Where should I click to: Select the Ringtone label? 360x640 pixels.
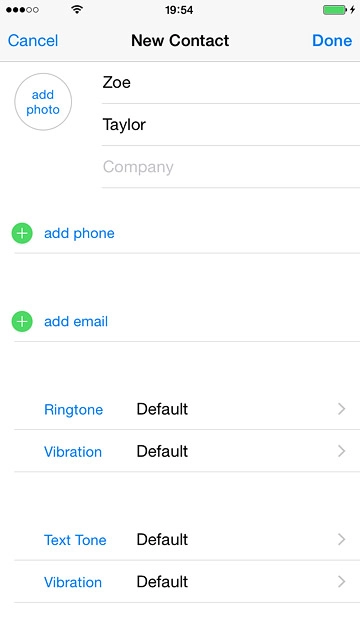[x=73, y=409]
